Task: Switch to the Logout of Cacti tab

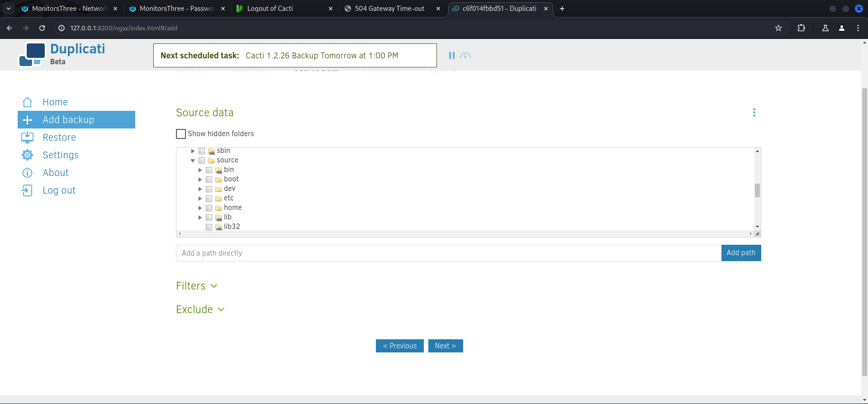Action: point(270,9)
